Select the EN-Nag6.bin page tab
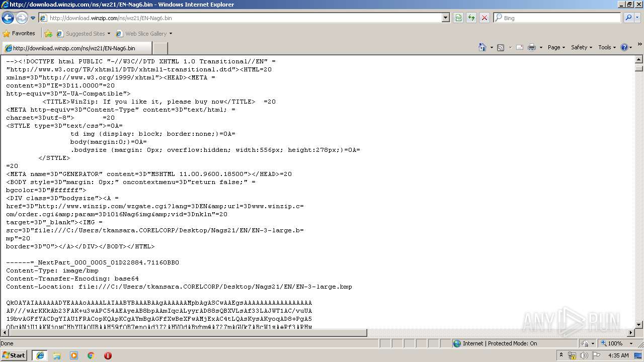This screenshot has height=362, width=644. click(x=76, y=48)
